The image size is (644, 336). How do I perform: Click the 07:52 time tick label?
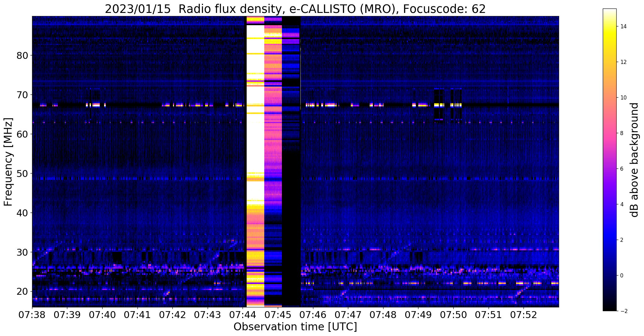point(524,315)
